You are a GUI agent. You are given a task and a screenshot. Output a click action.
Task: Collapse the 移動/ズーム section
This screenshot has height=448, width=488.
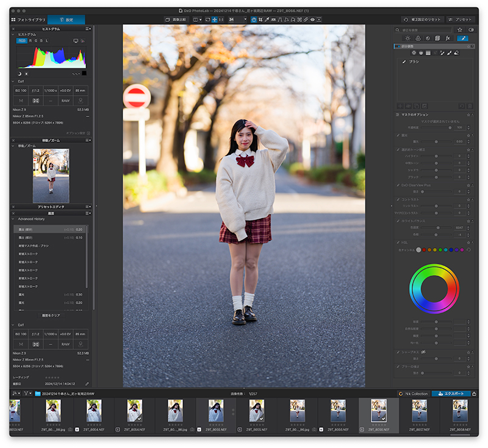coord(13,146)
